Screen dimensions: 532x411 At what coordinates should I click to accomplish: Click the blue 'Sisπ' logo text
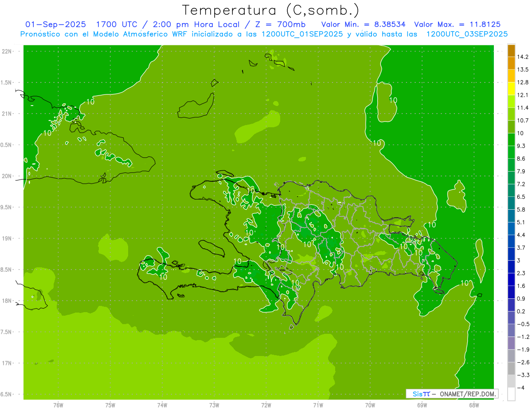pos(421,394)
